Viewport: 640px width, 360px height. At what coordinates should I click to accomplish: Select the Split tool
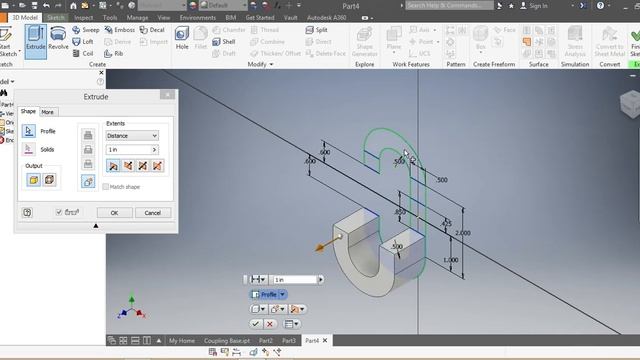(316, 30)
